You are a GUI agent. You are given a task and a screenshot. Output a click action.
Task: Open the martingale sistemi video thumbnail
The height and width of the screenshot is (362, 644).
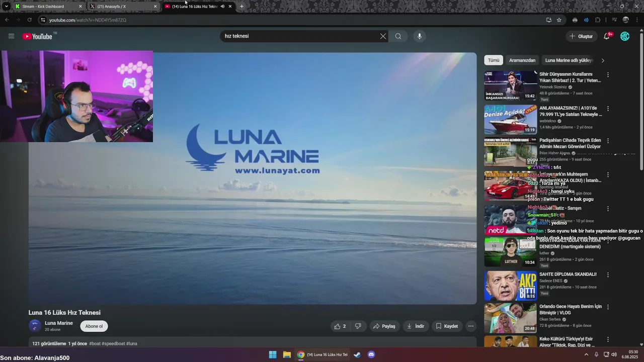pyautogui.click(x=511, y=252)
